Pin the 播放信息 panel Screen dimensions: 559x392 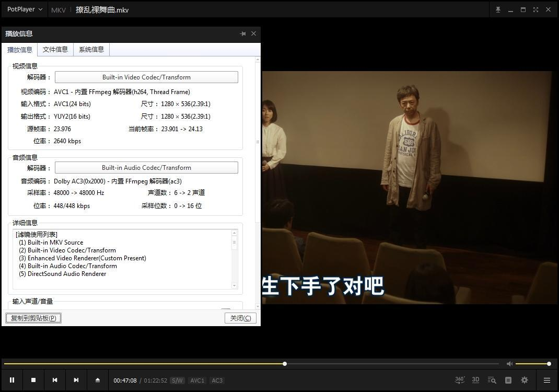click(x=242, y=33)
